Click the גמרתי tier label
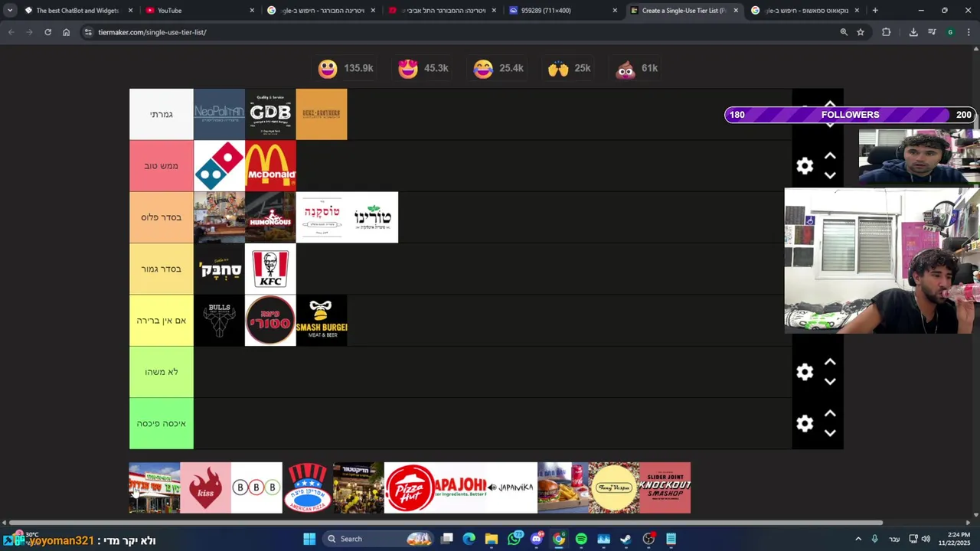This screenshot has width=980, height=551. point(162,115)
